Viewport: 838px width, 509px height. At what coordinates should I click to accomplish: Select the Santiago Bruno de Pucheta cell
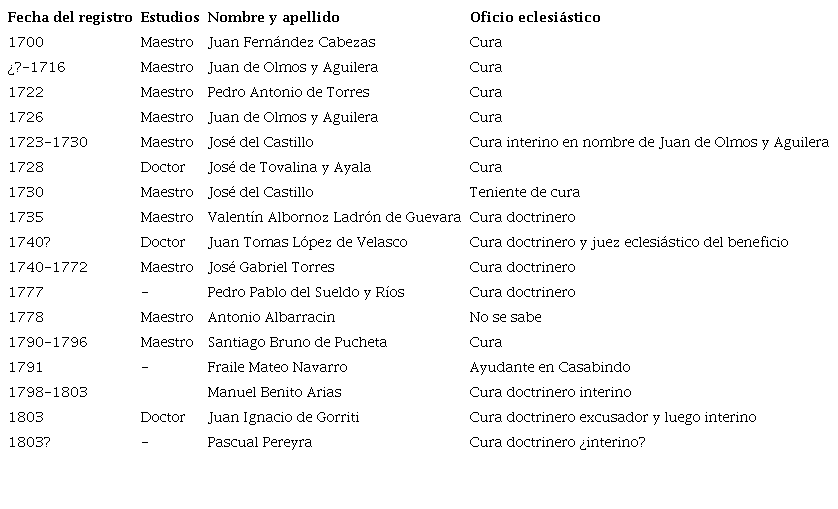(x=297, y=343)
